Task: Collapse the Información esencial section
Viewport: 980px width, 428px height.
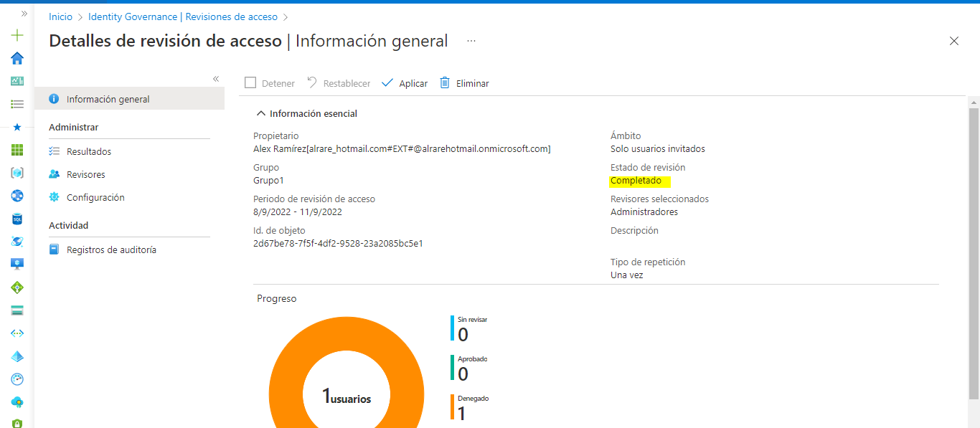Action: point(261,113)
